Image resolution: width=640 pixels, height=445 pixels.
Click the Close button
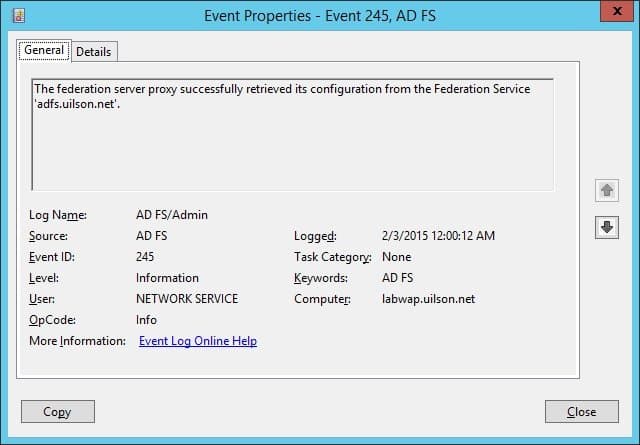[582, 412]
